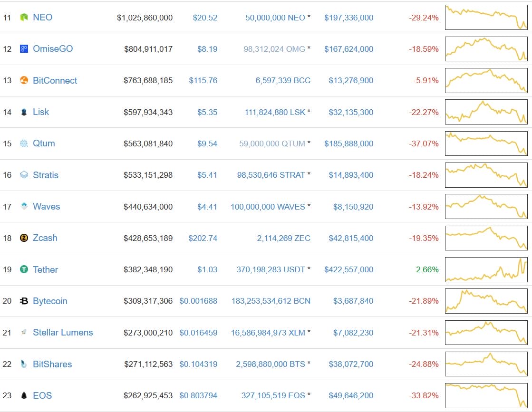Open Bytecoin 7-day price sparkline chart
Screen dimensions: 532x412
pos(486,301)
